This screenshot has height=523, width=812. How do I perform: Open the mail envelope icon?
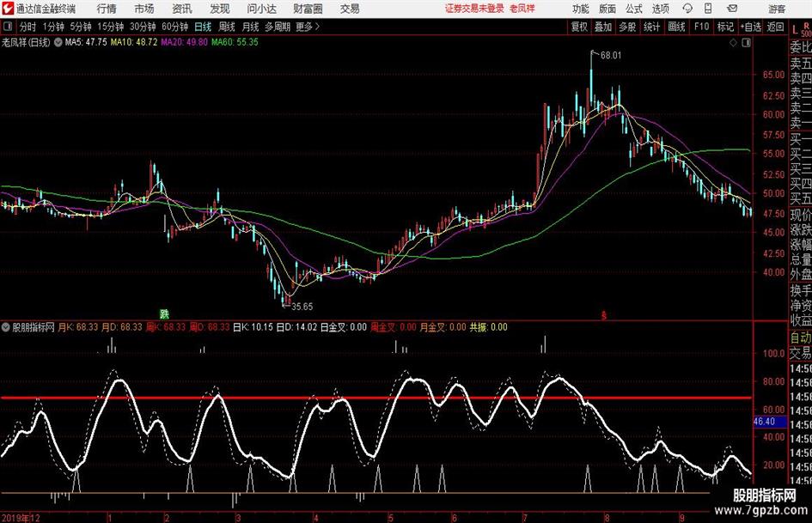click(732, 9)
